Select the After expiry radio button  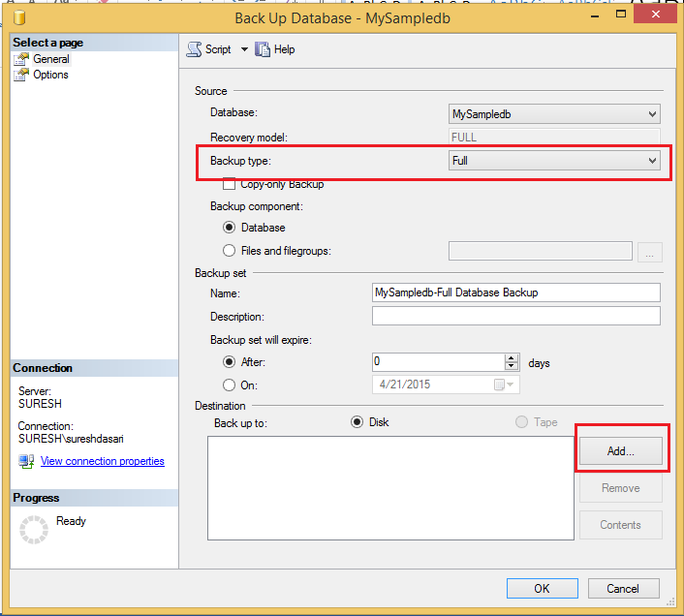(x=229, y=362)
